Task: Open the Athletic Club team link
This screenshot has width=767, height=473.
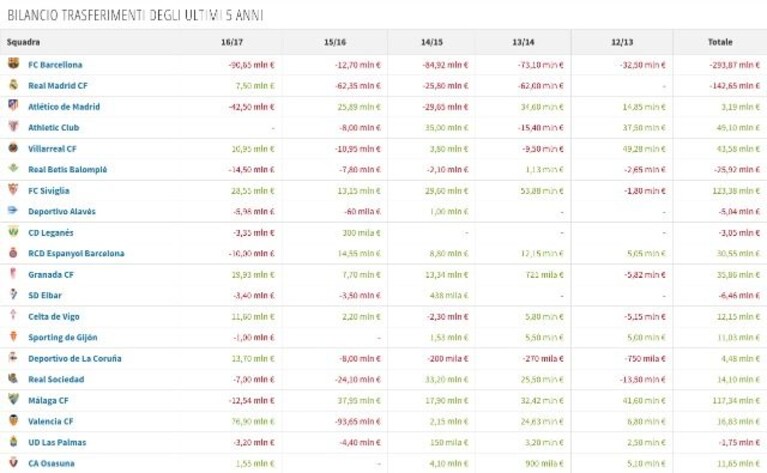Action: [x=53, y=128]
